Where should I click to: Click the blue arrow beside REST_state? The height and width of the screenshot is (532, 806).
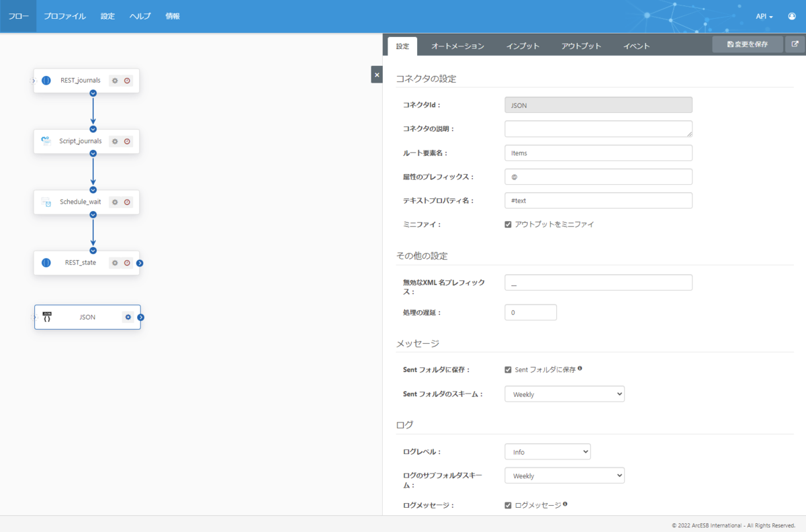click(x=140, y=263)
